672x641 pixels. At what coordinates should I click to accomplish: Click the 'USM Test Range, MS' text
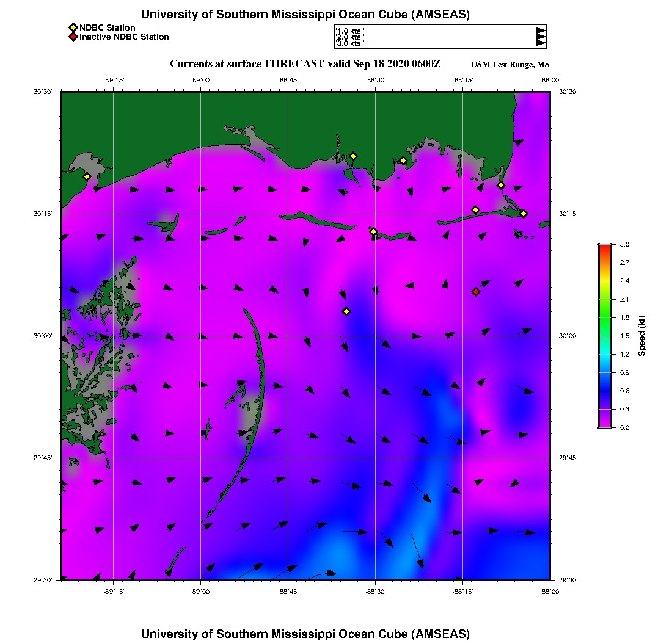(x=510, y=65)
